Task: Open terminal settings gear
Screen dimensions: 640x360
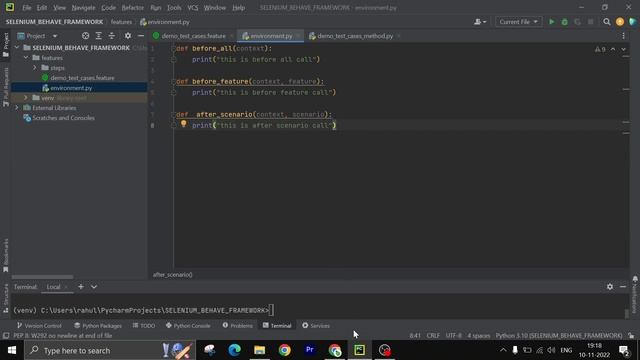Action: [x=610, y=287]
